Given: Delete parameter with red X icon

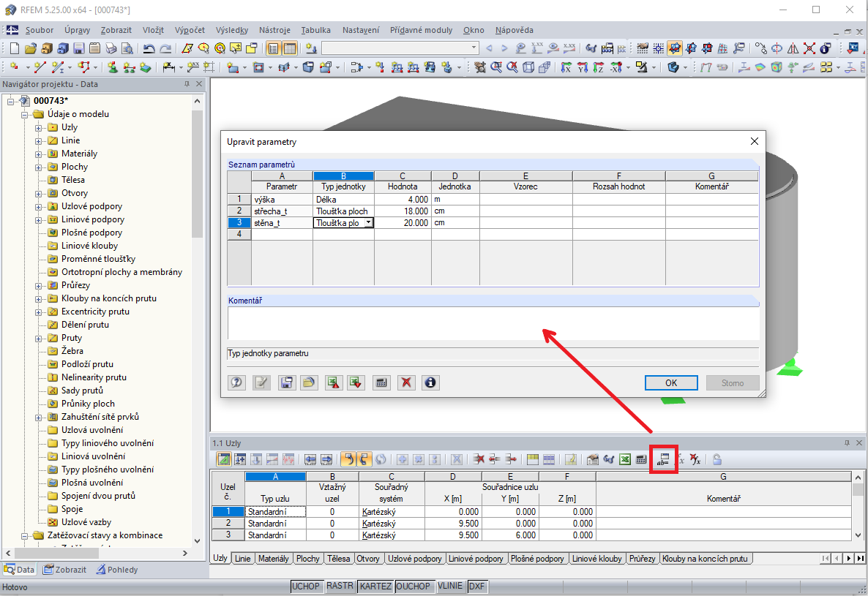Looking at the screenshot, I should (406, 382).
